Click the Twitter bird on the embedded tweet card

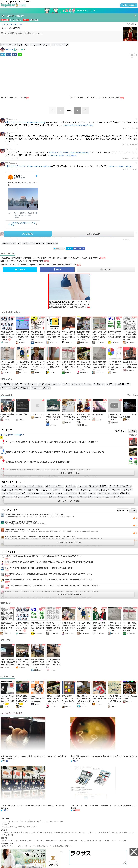pyautogui.click(x=37, y=176)
